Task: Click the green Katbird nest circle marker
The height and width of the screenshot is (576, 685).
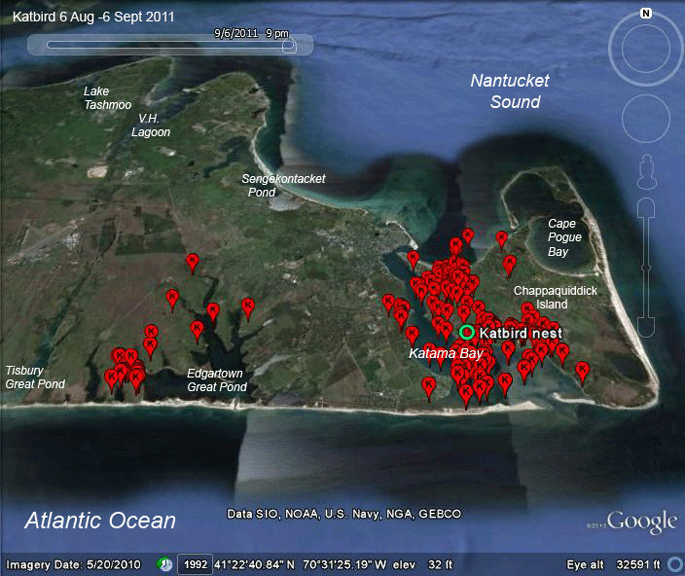Action: [467, 332]
